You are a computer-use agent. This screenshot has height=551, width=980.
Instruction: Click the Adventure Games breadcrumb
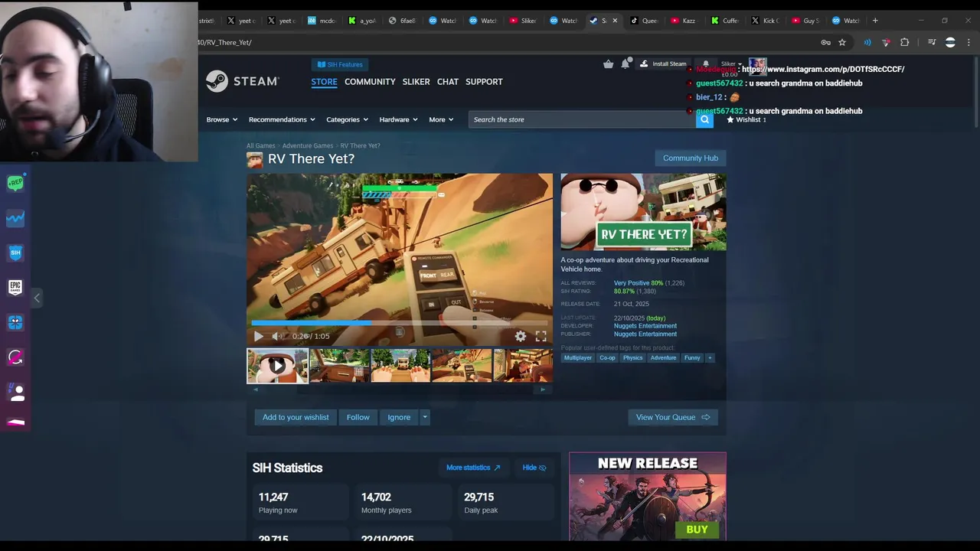pyautogui.click(x=308, y=145)
